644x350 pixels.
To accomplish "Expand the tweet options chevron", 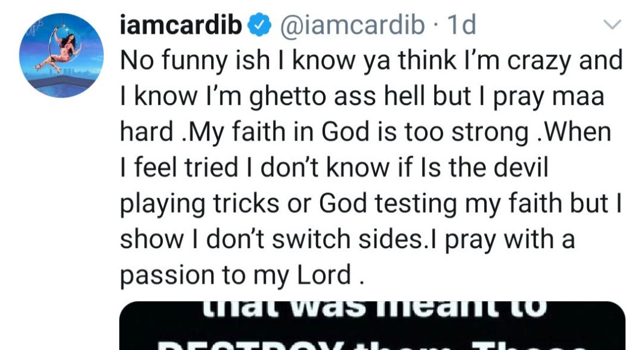I will (x=613, y=25).
